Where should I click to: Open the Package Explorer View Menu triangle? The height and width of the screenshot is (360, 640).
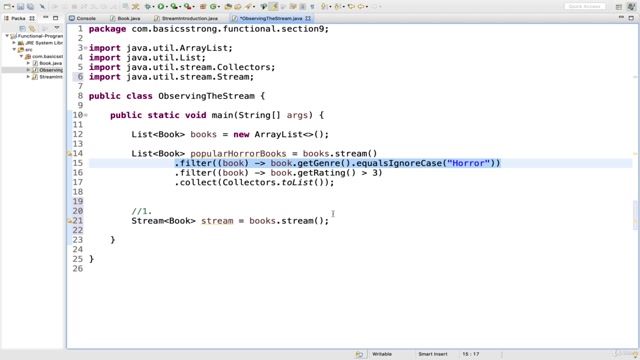tap(57, 28)
